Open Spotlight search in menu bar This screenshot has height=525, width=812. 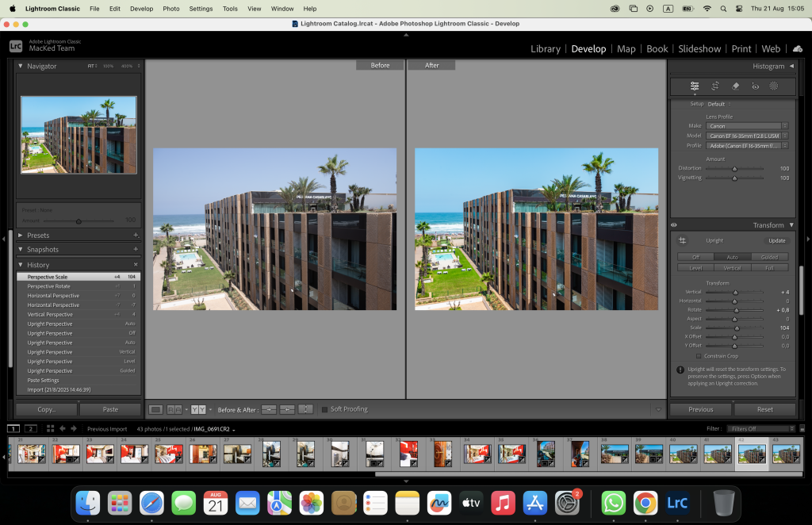click(723, 9)
